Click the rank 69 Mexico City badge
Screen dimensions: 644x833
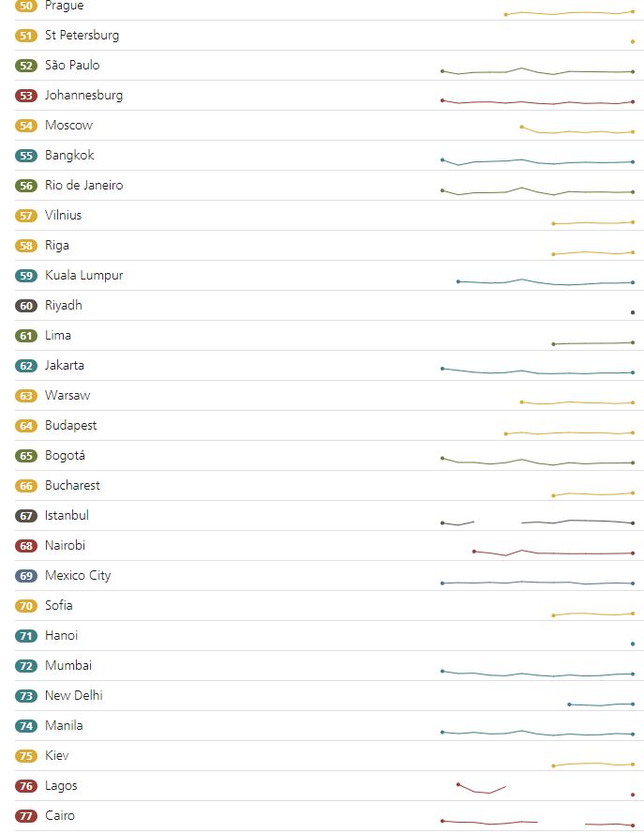coord(26,576)
